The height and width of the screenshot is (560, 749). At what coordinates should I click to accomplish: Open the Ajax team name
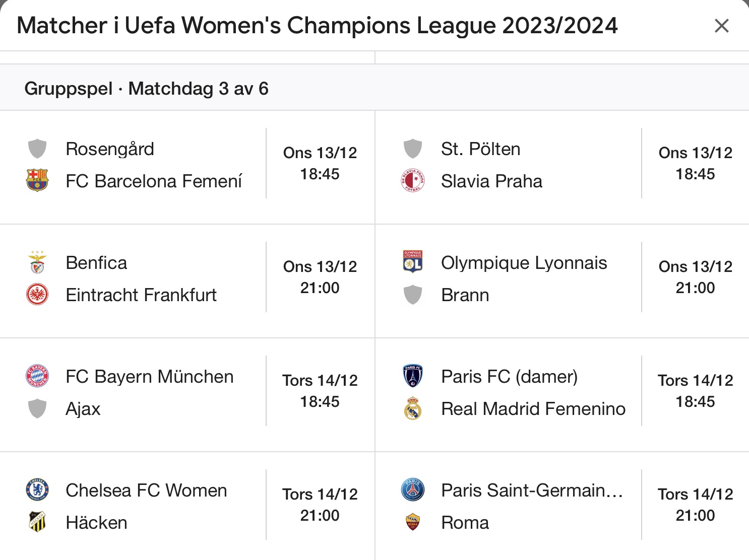coord(83,408)
